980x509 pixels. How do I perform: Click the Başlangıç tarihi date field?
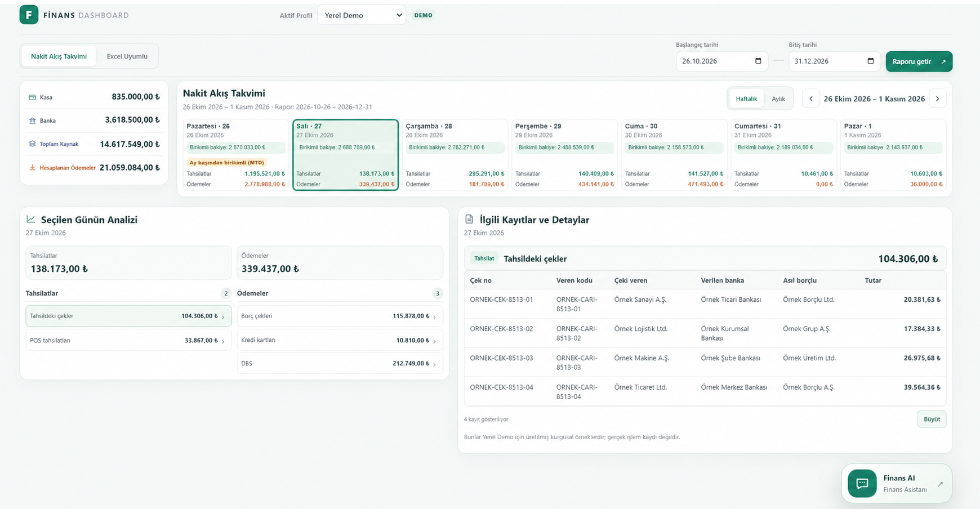721,61
